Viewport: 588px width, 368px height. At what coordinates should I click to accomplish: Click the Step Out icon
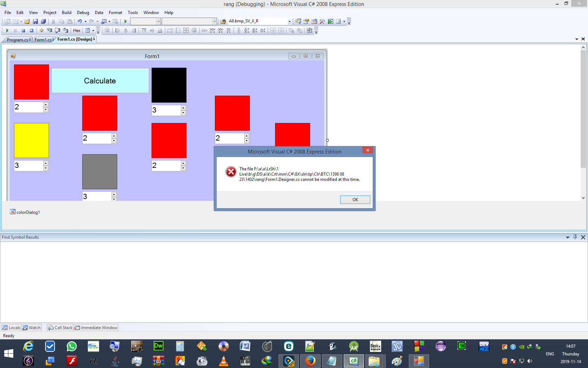tap(65, 30)
